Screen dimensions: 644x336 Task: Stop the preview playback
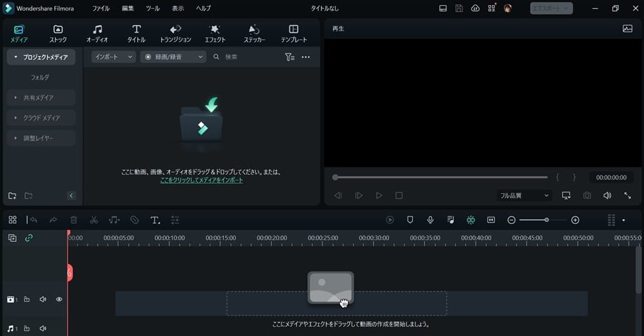399,196
